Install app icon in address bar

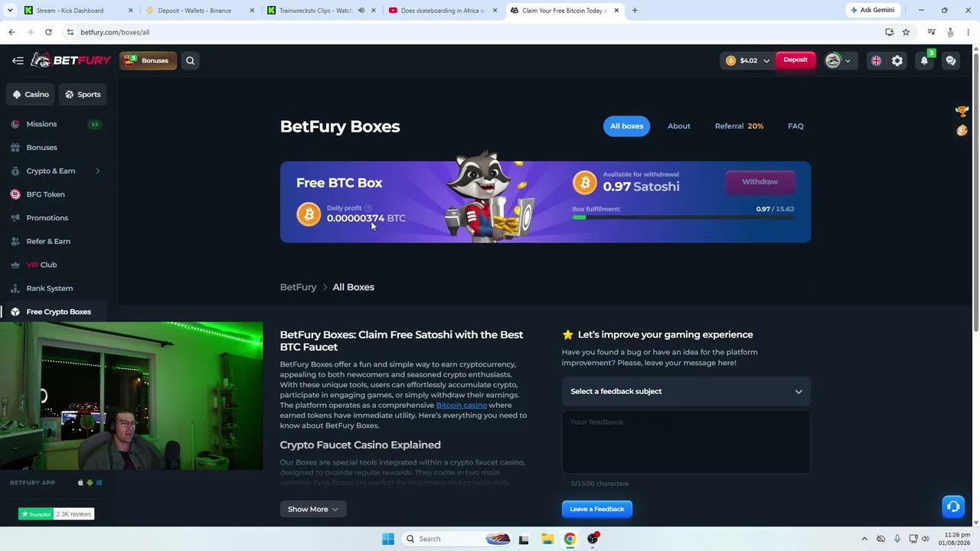click(889, 32)
